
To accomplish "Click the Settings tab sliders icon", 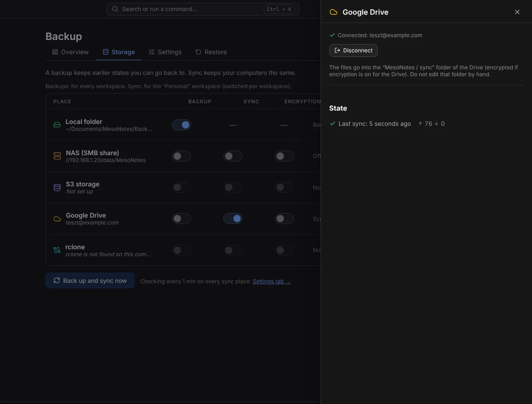I will pos(152,52).
